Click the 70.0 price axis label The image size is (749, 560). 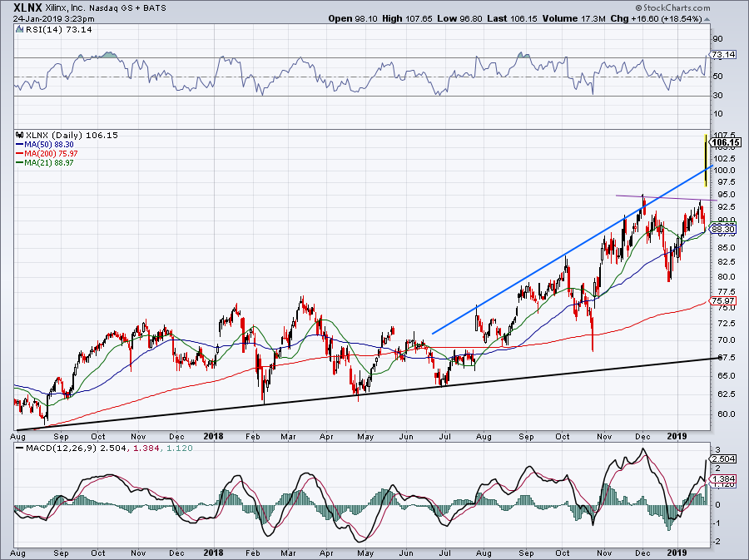(x=726, y=340)
